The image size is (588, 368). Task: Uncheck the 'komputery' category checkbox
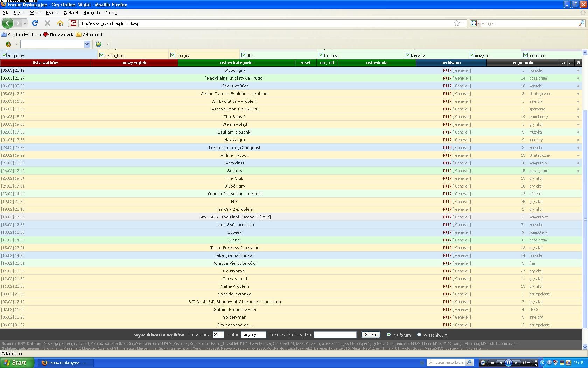(x=5, y=55)
